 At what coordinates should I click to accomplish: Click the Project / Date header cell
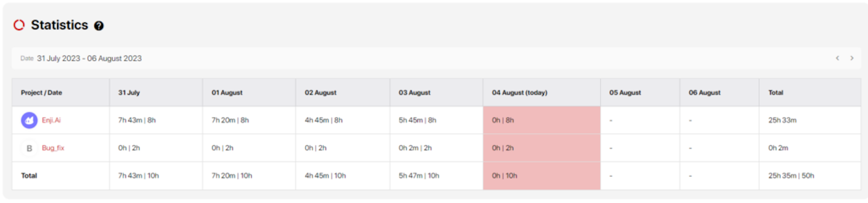tap(61, 93)
